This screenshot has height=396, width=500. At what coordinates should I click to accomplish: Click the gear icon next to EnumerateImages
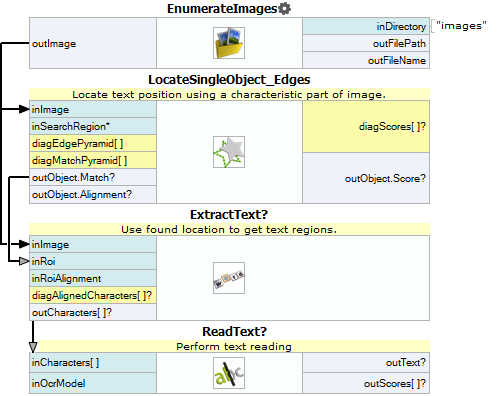click(284, 8)
